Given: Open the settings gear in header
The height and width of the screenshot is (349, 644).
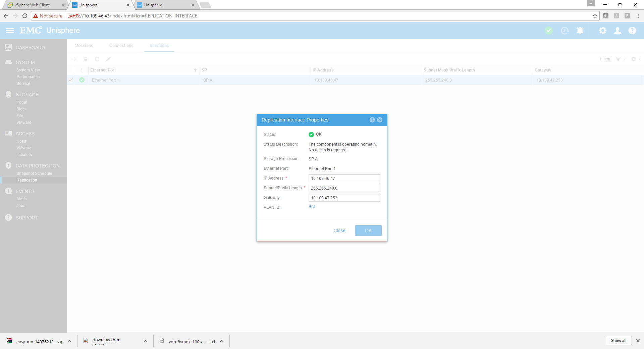Looking at the screenshot, I should pyautogui.click(x=602, y=31).
